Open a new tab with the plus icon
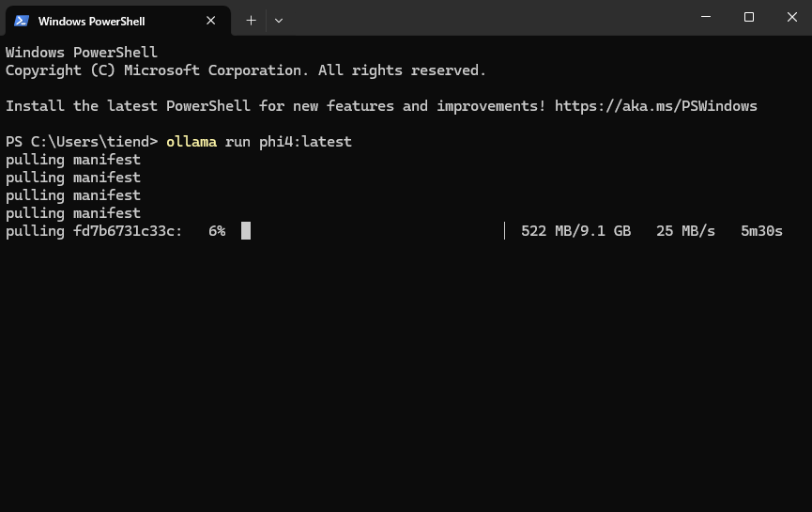This screenshot has width=812, height=512. click(252, 21)
